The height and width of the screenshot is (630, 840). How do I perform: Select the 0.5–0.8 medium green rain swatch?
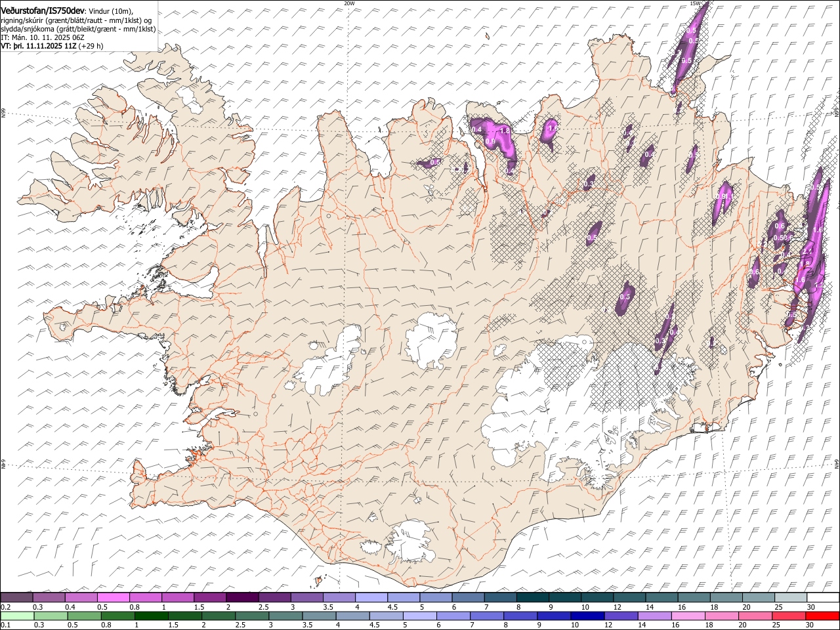[x=85, y=616]
